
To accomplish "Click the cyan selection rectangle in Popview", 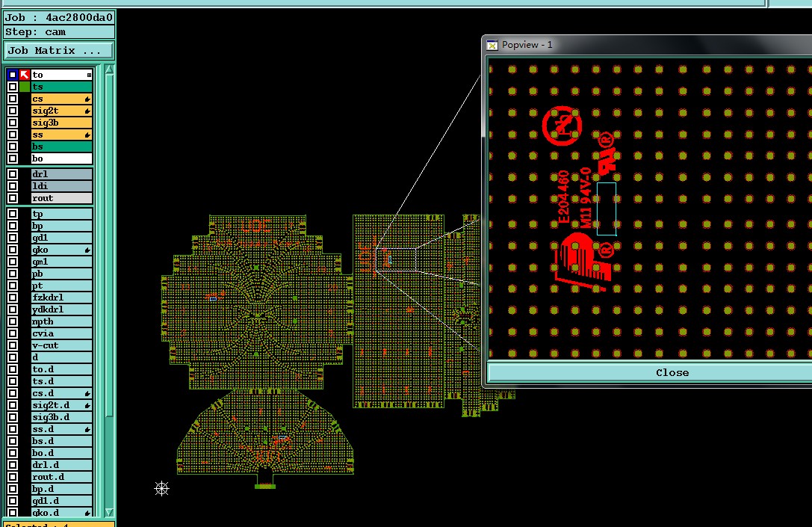I will [x=607, y=209].
